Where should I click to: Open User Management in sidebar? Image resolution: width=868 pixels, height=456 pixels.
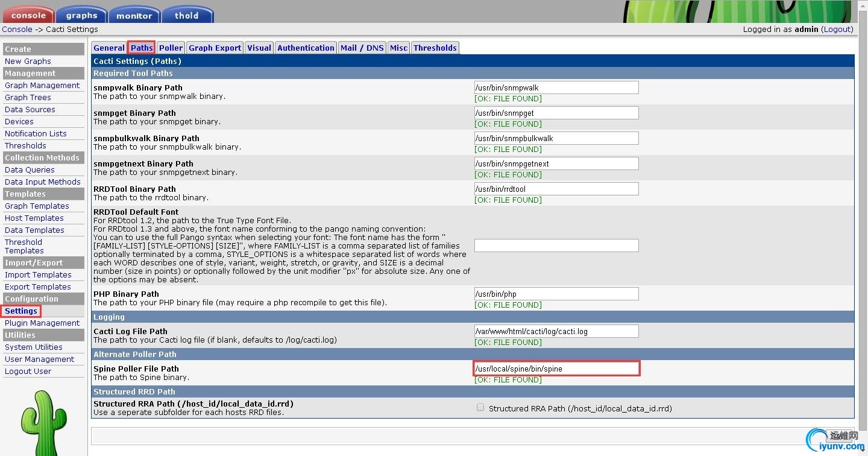click(40, 359)
